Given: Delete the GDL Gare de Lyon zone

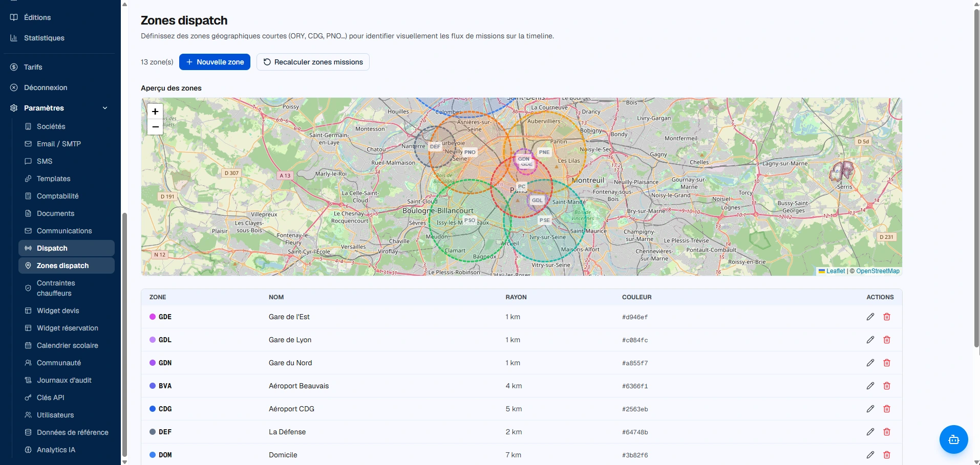Looking at the screenshot, I should [x=887, y=340].
